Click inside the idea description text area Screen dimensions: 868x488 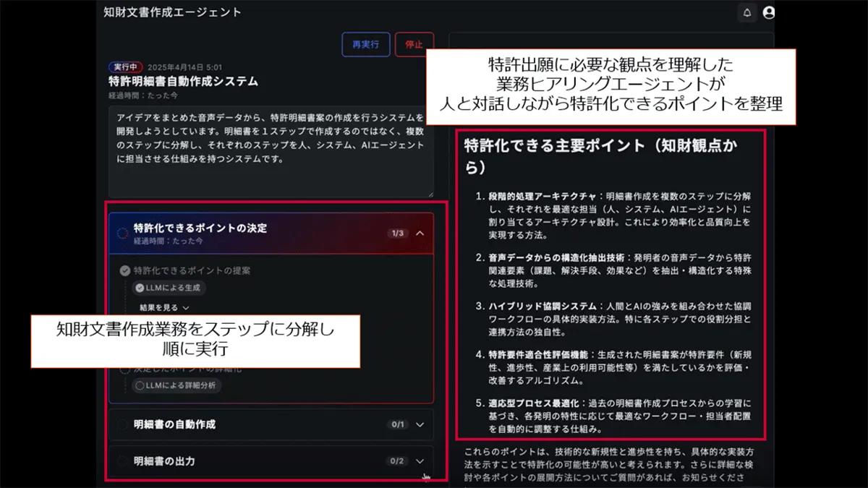(271, 152)
